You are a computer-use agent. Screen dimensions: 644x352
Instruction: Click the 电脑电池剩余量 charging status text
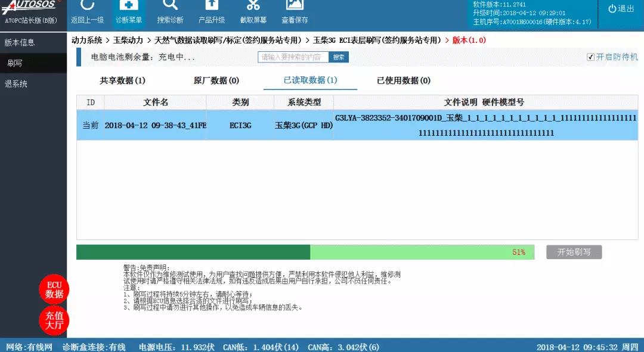(143, 57)
